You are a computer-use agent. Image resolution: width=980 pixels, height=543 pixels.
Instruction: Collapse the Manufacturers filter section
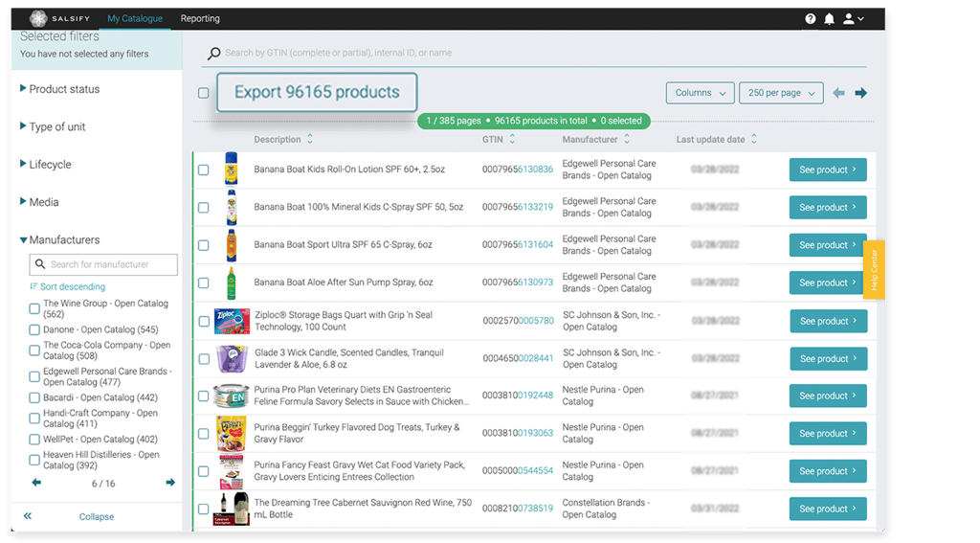pos(60,239)
